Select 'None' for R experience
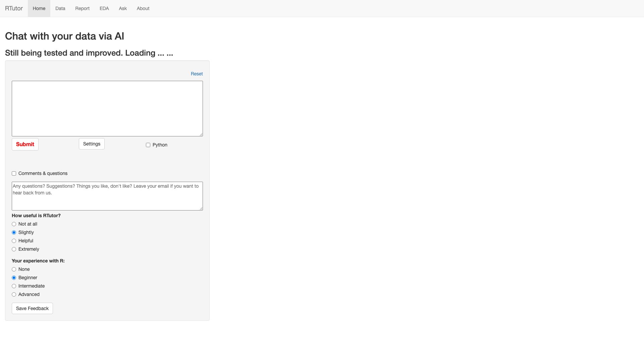 tap(14, 269)
